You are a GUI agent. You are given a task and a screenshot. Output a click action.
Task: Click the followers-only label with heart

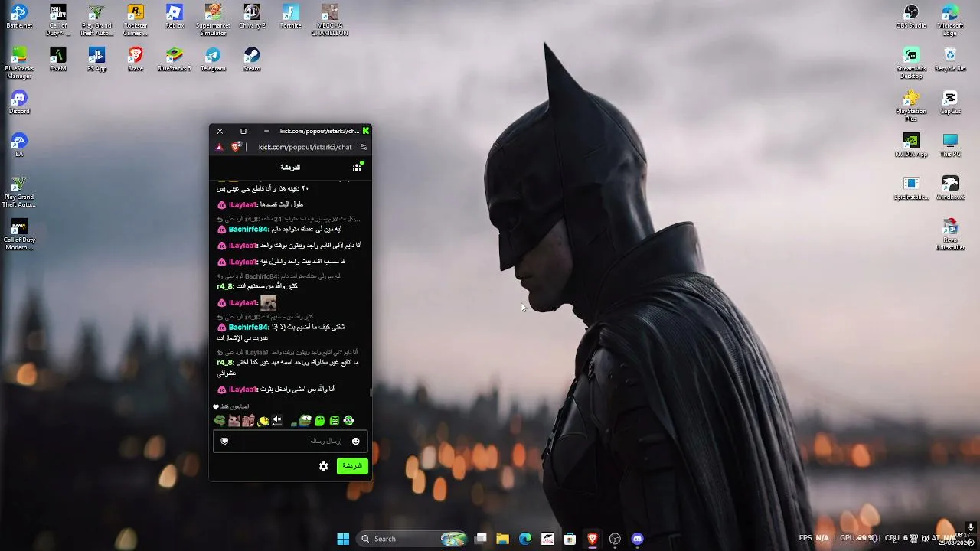pyautogui.click(x=230, y=407)
